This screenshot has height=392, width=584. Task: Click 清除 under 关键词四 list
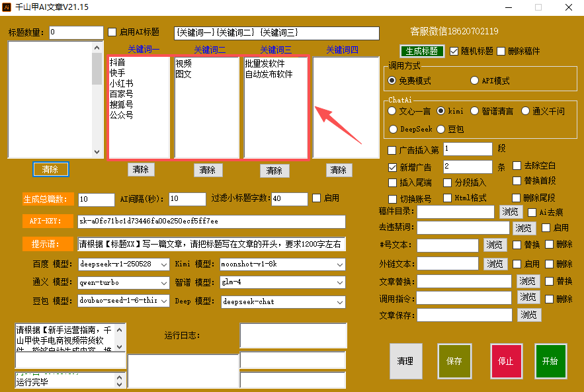click(x=339, y=170)
